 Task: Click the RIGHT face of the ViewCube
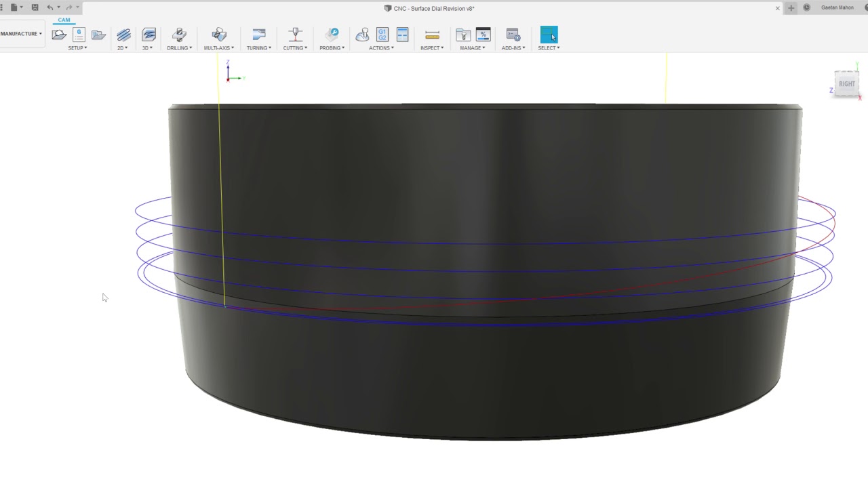[847, 84]
